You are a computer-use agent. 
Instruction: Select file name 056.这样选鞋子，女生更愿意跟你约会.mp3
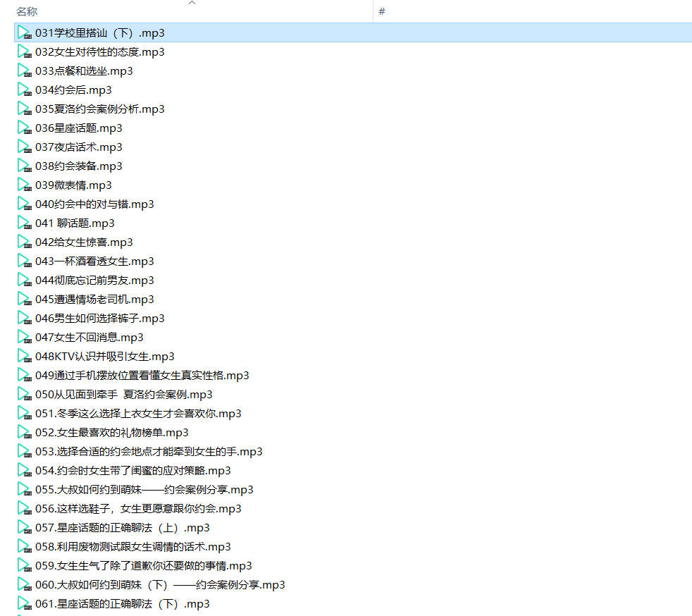(x=138, y=507)
